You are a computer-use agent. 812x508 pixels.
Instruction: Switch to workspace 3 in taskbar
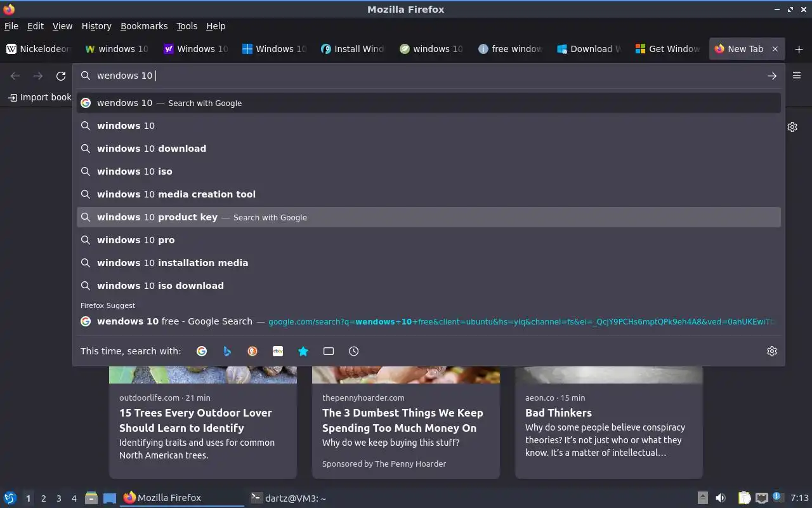[x=58, y=498]
